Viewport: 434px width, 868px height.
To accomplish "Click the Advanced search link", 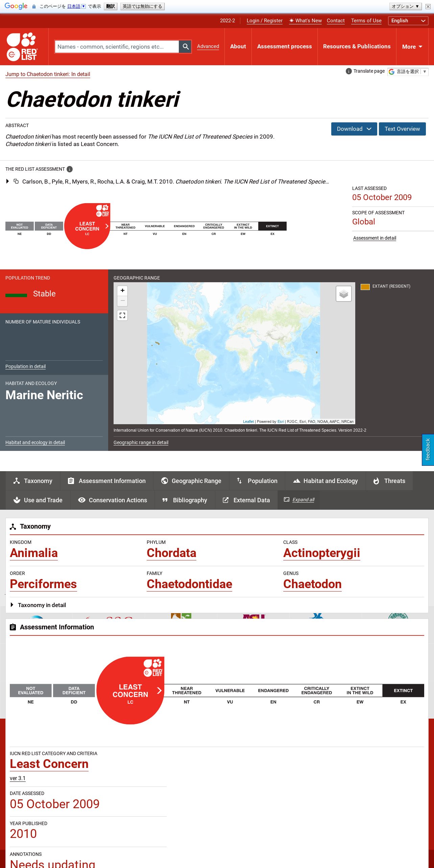I will click(208, 47).
